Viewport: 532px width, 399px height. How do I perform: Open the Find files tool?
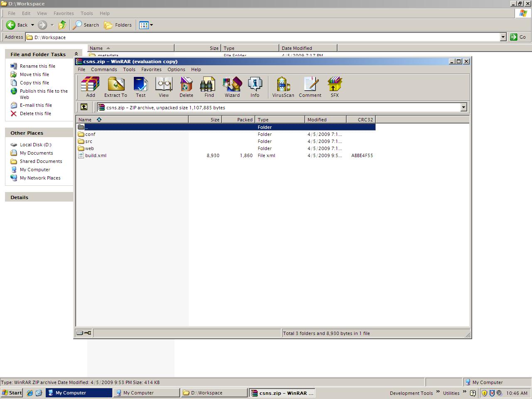pos(209,87)
